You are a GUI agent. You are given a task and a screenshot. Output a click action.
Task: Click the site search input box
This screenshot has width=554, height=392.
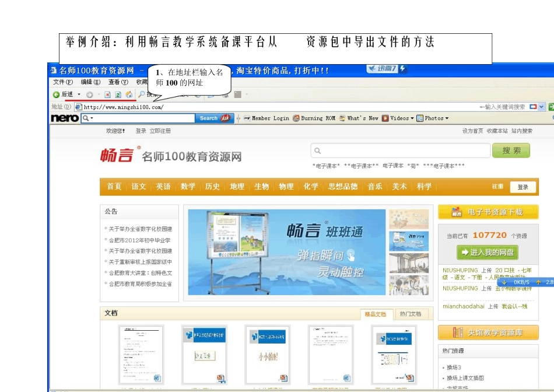[x=401, y=150]
